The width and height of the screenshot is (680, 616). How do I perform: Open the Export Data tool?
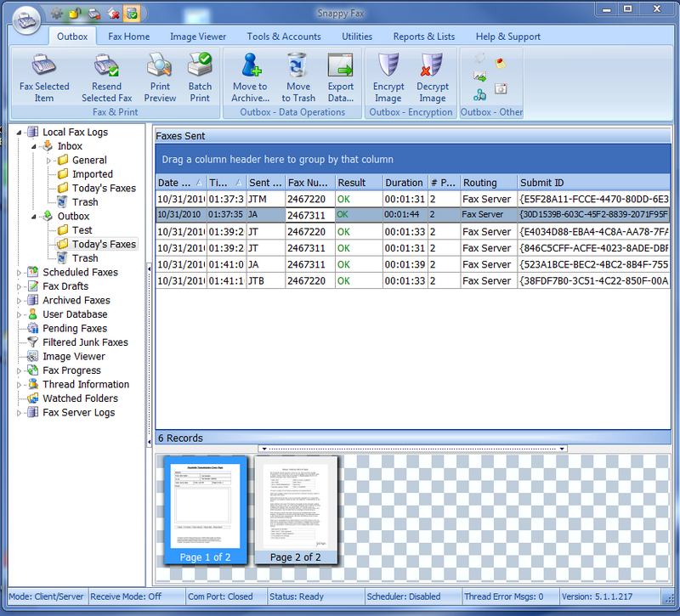[341, 79]
